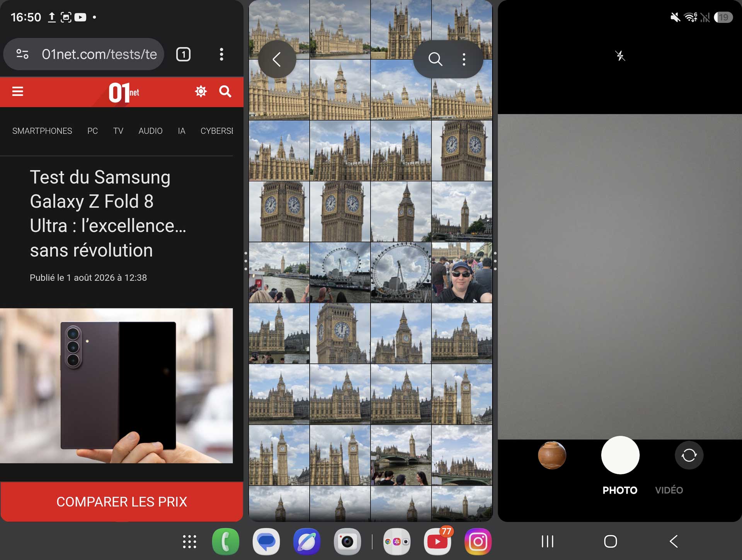
Task: Launch the Phone app from taskbar
Action: click(226, 541)
